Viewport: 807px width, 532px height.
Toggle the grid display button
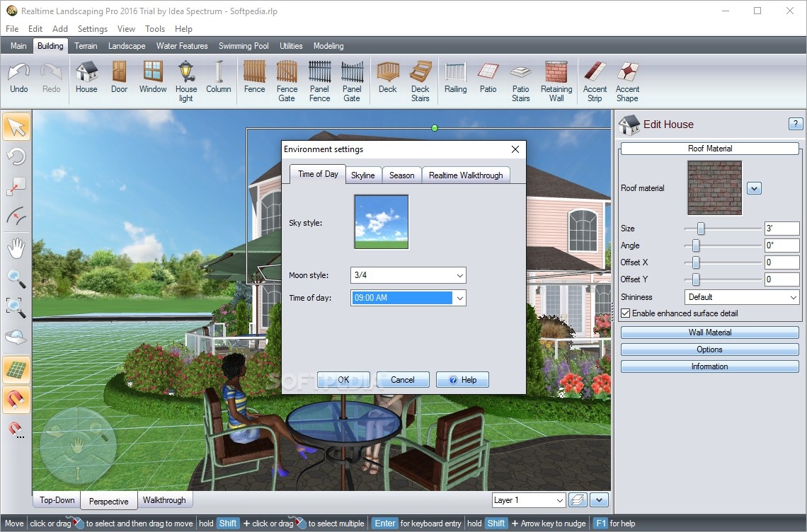(x=16, y=369)
